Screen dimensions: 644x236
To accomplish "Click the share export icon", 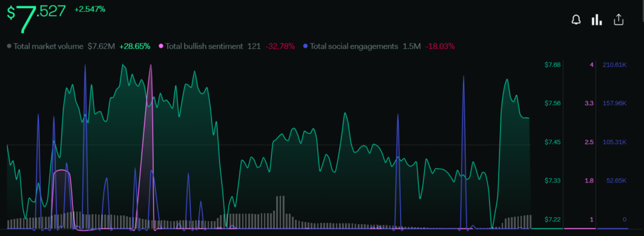I will (x=619, y=20).
